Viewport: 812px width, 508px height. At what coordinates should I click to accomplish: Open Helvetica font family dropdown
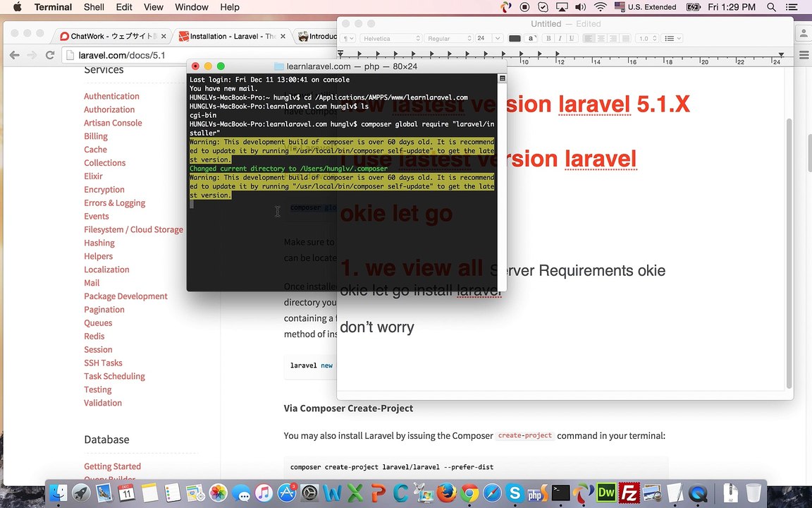(391, 38)
